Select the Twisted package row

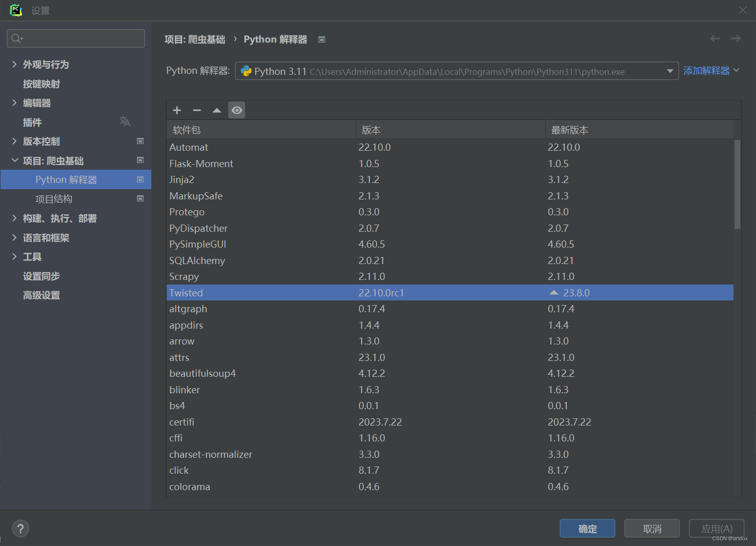click(x=450, y=293)
